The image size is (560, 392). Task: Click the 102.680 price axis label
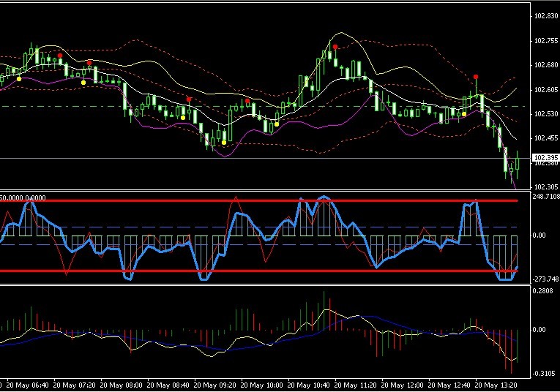(546, 65)
